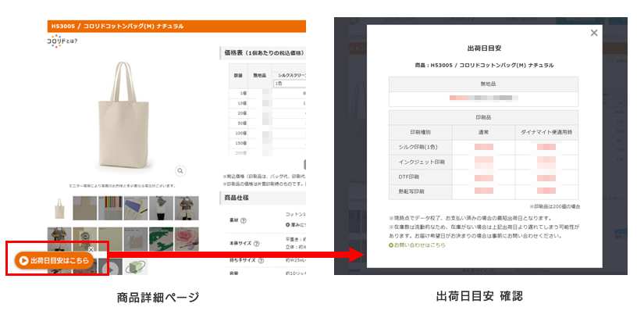Dismiss the floating 出荷日目安 banner with small x
644x318 pixels.
point(91,248)
